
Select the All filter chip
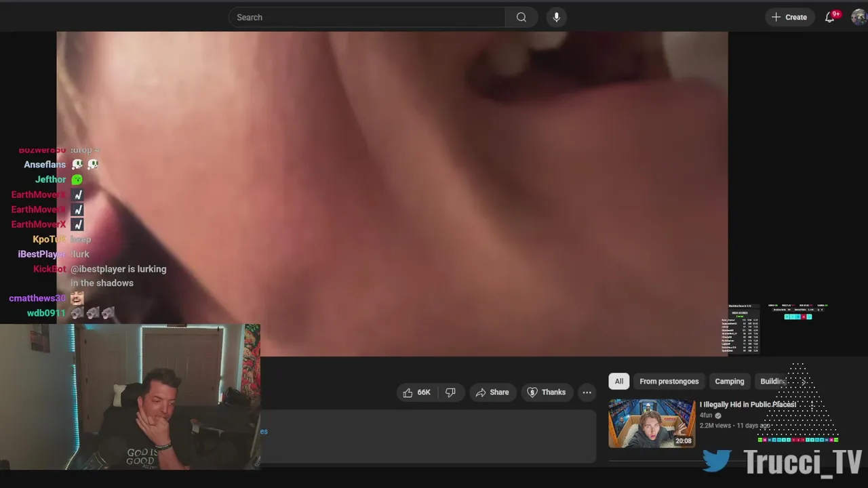click(618, 382)
